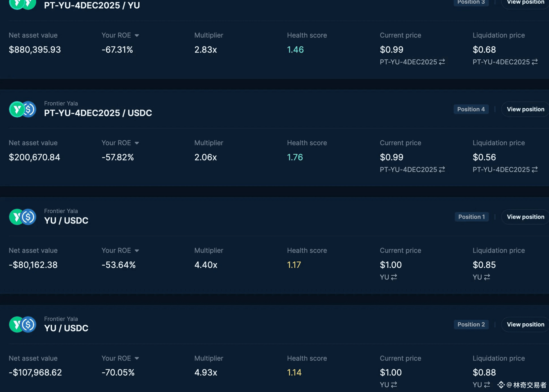
Task: Click the PT-YU / USDC token pair icon
Action: point(23,109)
